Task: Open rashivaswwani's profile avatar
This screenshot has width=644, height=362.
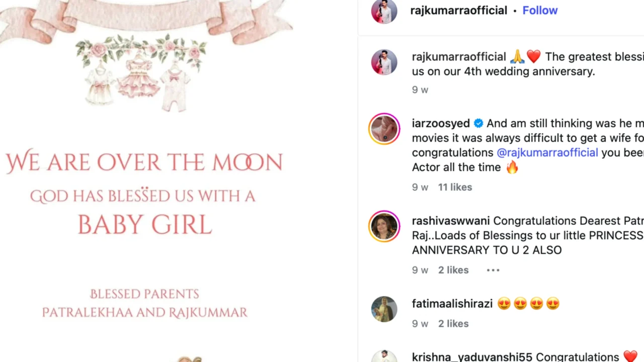Action: point(384,226)
